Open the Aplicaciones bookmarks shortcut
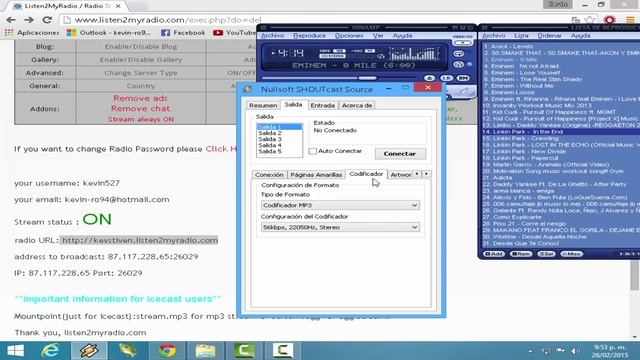640x360 pixels. (x=32, y=33)
